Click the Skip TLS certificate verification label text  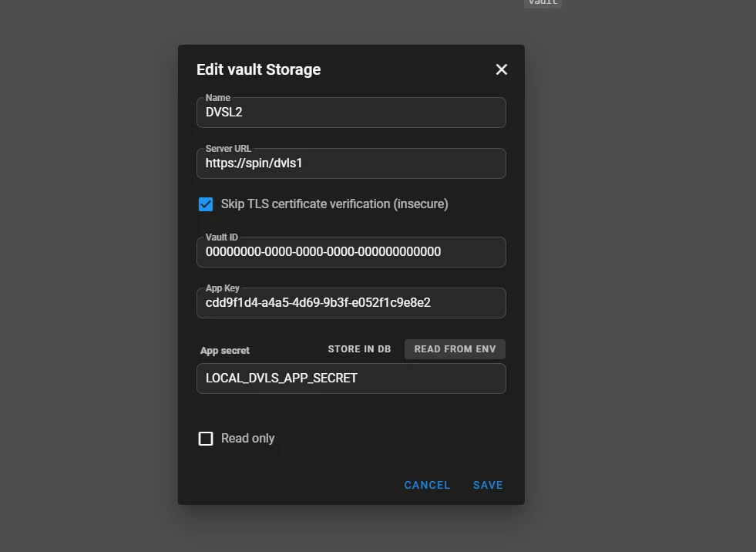[334, 204]
